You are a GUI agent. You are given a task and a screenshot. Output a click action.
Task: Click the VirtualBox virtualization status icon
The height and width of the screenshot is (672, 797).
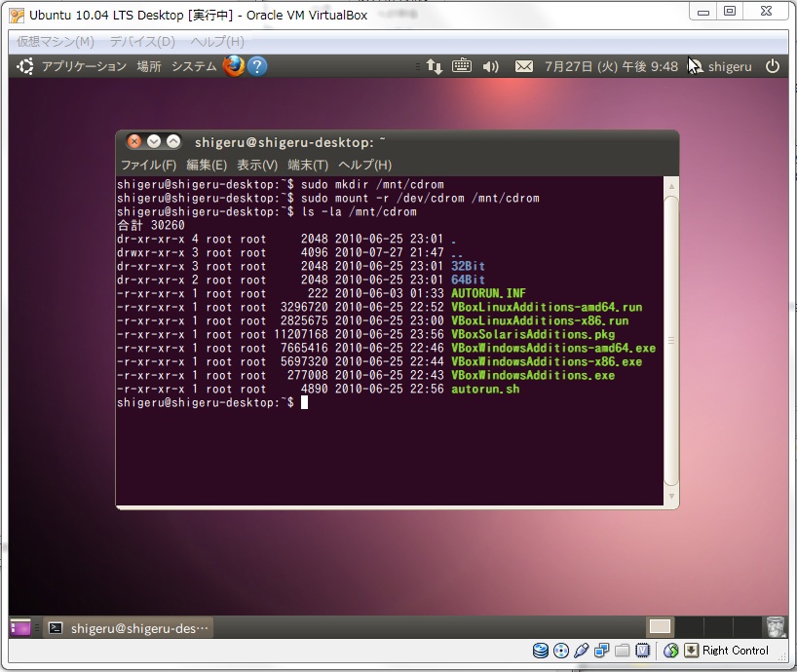643,651
